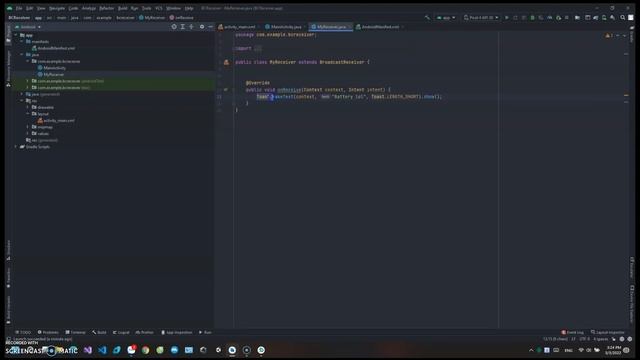Expand the drawable folder

click(x=28, y=107)
